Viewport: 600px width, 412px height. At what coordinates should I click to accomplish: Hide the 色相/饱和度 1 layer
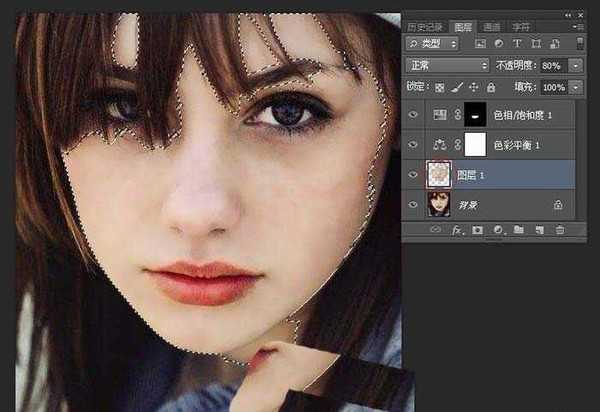[412, 117]
